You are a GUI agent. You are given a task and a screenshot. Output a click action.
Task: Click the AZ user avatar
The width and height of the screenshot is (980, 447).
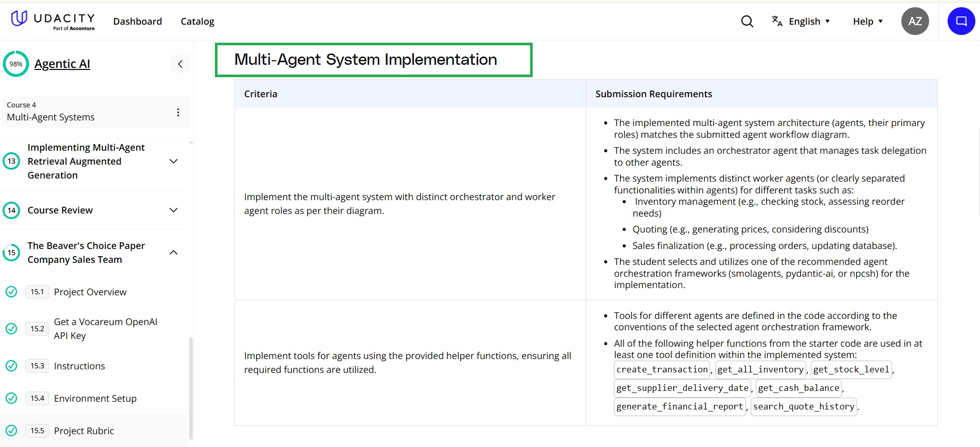click(915, 21)
